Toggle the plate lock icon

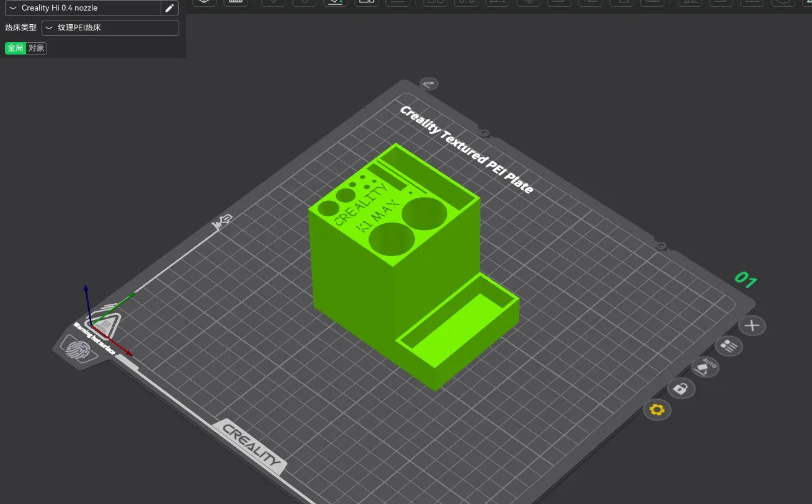coord(681,389)
